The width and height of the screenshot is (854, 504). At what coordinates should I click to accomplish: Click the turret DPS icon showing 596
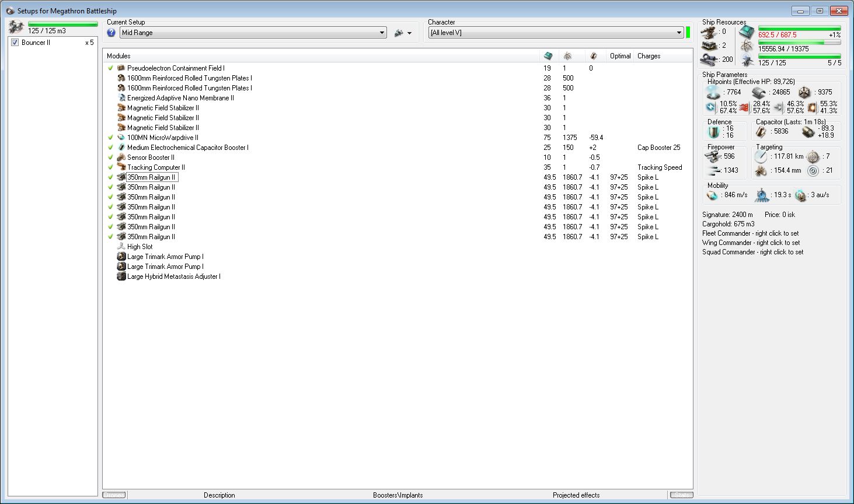point(713,157)
